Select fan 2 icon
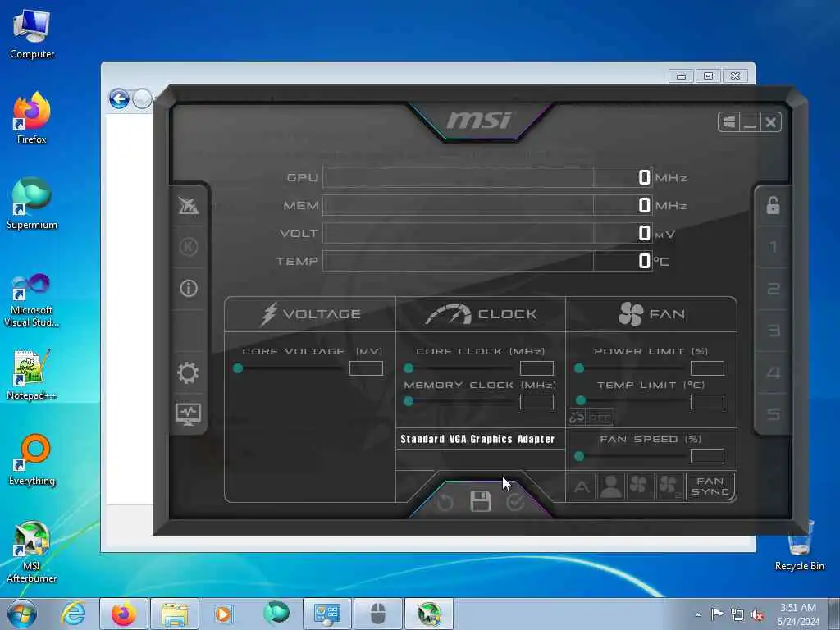Image resolution: width=840 pixels, height=630 pixels. click(669, 486)
